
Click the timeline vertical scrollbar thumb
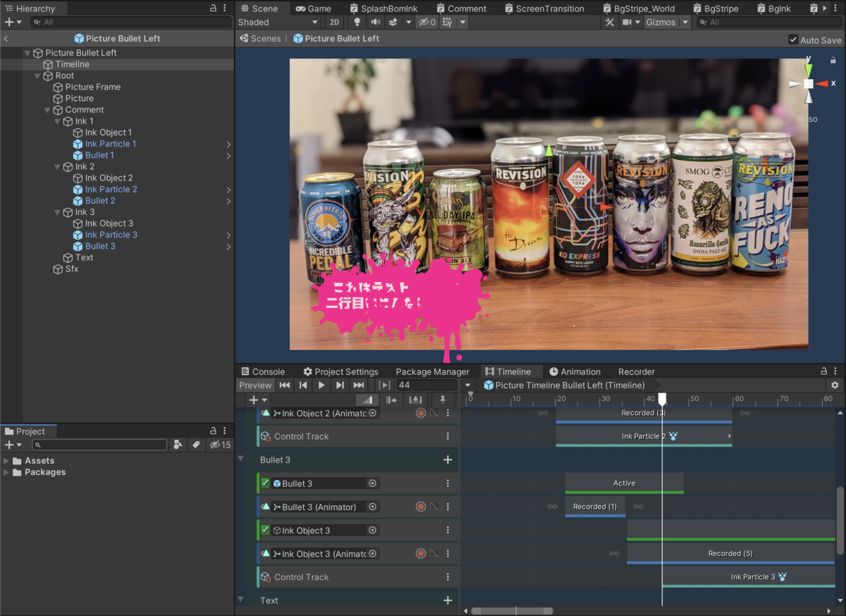(840, 520)
